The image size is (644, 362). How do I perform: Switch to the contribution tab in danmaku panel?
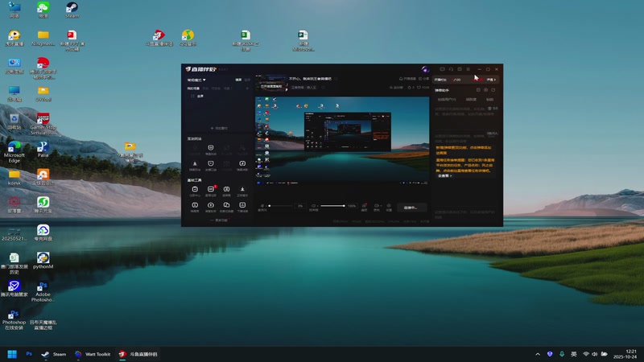[471, 99]
